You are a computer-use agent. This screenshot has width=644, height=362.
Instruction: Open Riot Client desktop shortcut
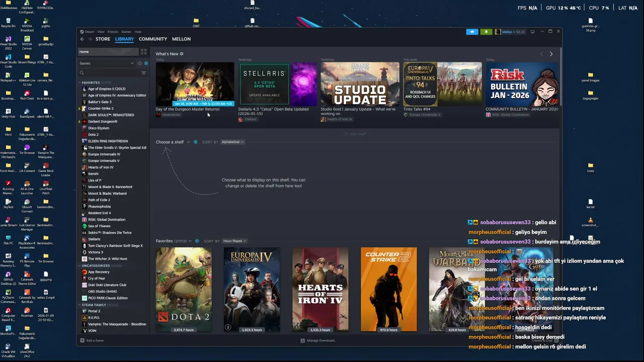pyautogui.click(x=27, y=95)
